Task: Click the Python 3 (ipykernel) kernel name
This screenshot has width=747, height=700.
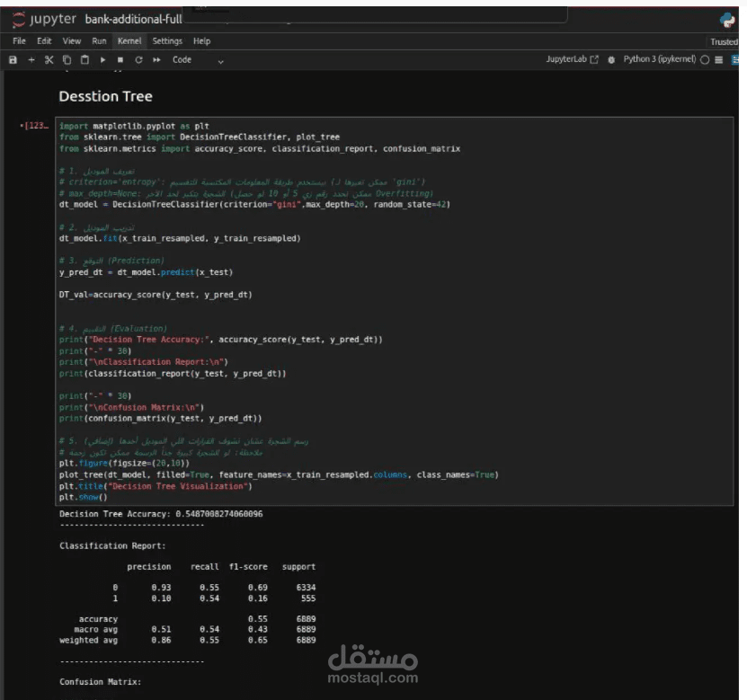Action: coord(659,59)
